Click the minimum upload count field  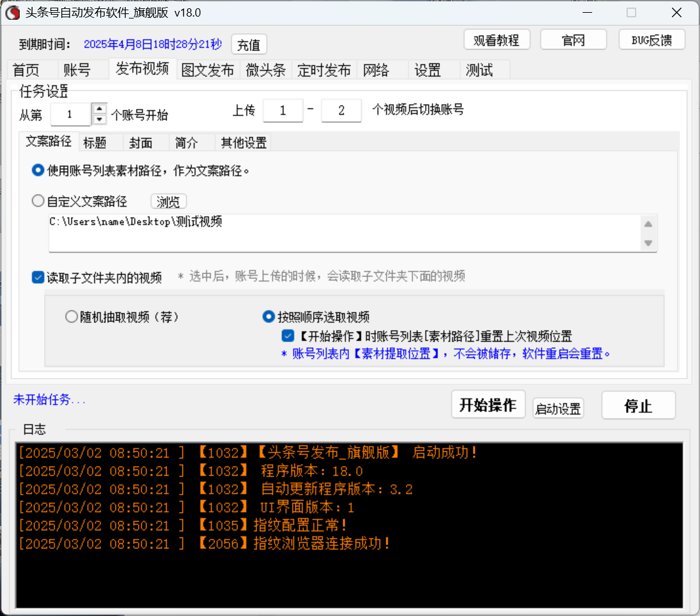(283, 111)
